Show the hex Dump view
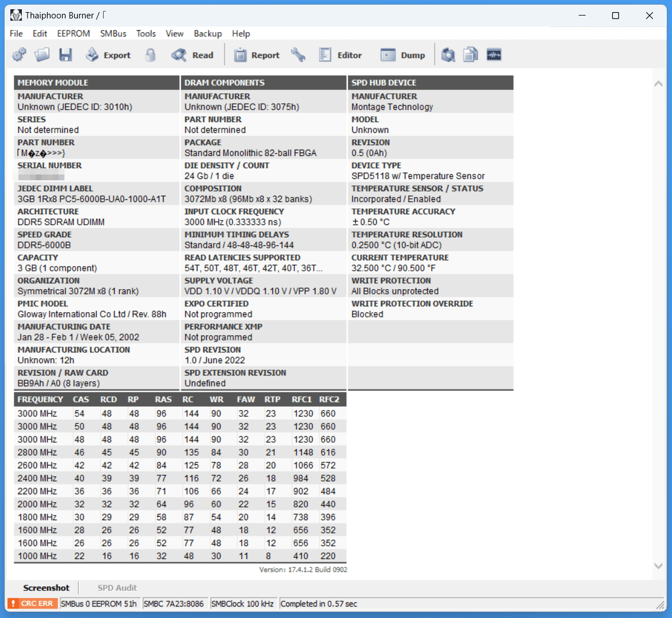This screenshot has height=618, width=672. (x=403, y=55)
